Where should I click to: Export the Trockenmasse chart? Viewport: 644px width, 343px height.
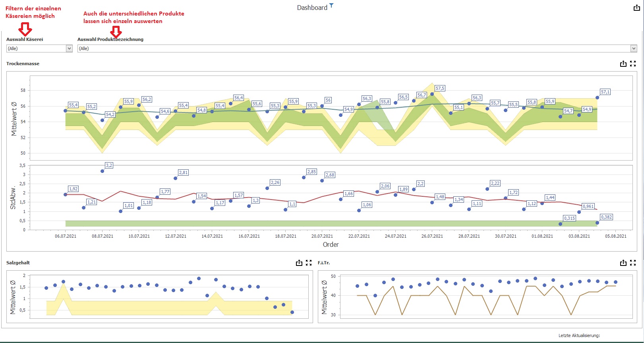click(x=623, y=64)
